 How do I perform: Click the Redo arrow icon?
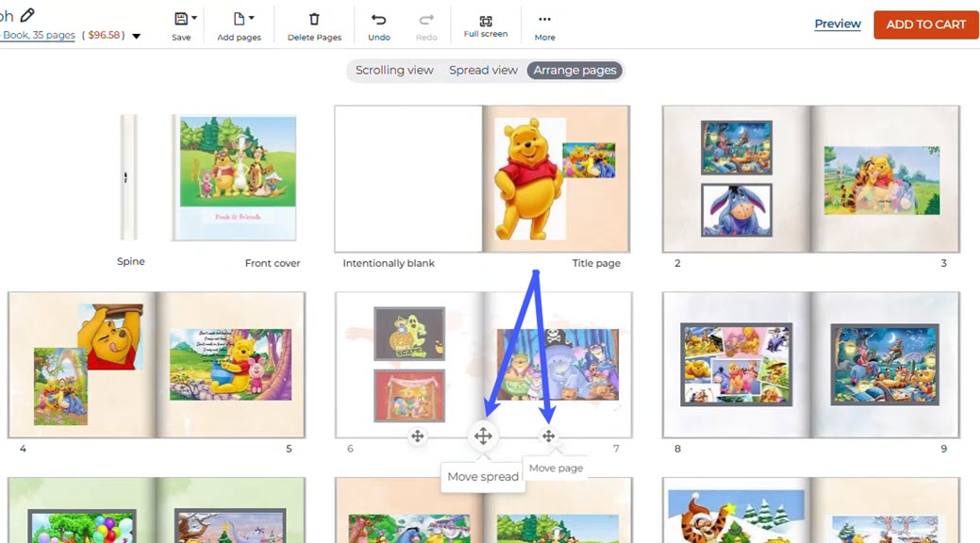pos(426,20)
